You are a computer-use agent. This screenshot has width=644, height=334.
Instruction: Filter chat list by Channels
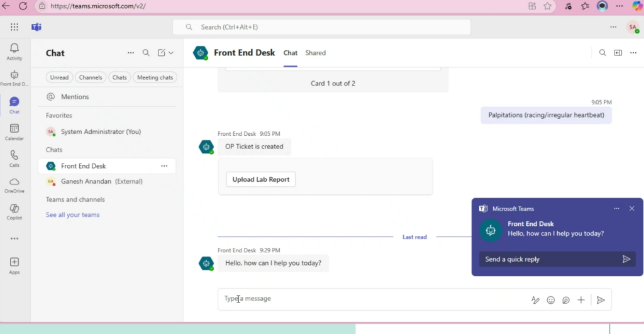tap(91, 77)
